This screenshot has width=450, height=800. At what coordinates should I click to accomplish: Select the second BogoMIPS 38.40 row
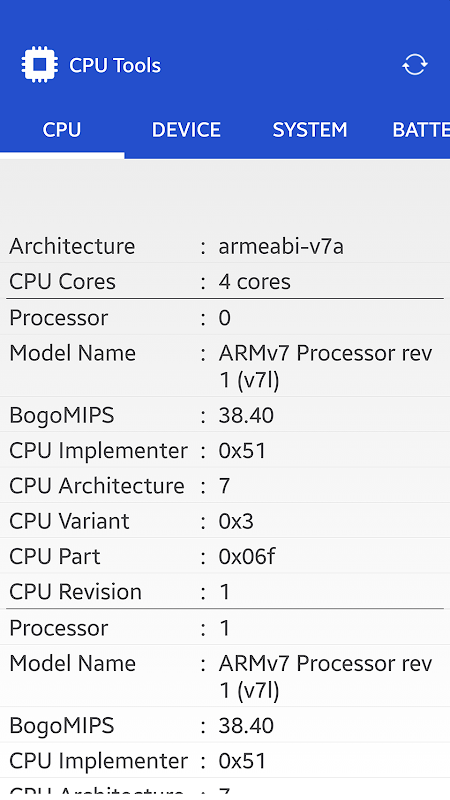click(225, 726)
